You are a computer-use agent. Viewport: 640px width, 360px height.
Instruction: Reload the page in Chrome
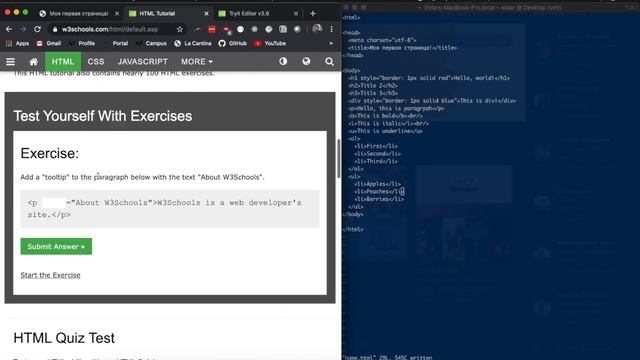(x=37, y=29)
